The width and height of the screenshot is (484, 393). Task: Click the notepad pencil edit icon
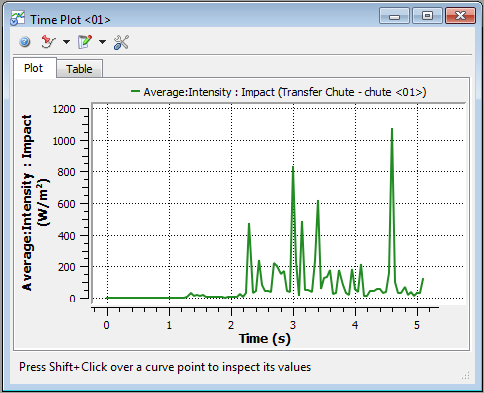click(x=85, y=42)
